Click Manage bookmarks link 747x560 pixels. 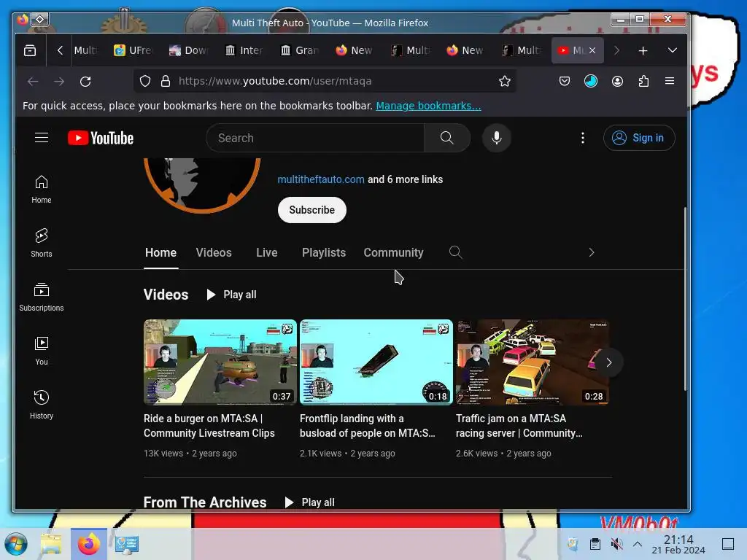pyautogui.click(x=428, y=106)
